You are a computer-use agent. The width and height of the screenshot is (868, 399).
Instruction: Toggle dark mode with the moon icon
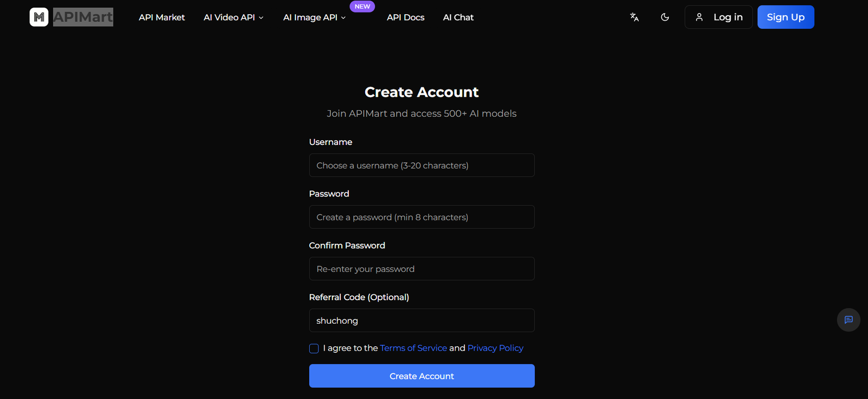pyautogui.click(x=665, y=17)
